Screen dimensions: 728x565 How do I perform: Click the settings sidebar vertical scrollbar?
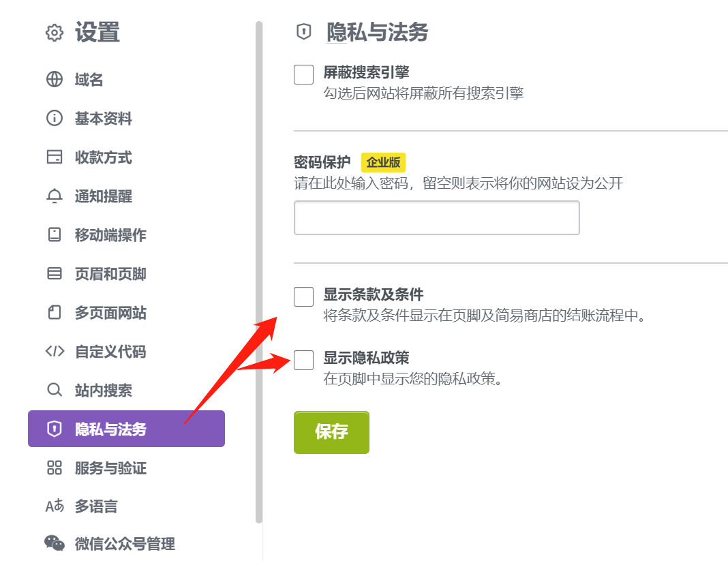click(x=259, y=272)
